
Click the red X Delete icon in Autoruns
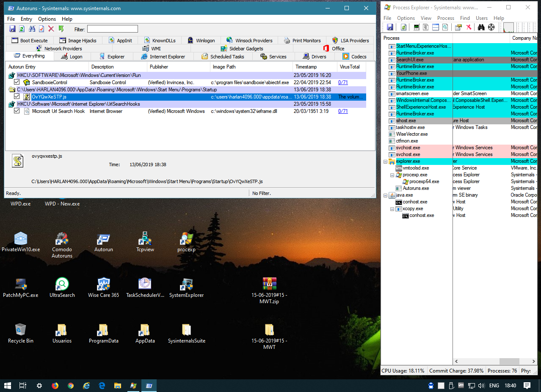[51, 29]
